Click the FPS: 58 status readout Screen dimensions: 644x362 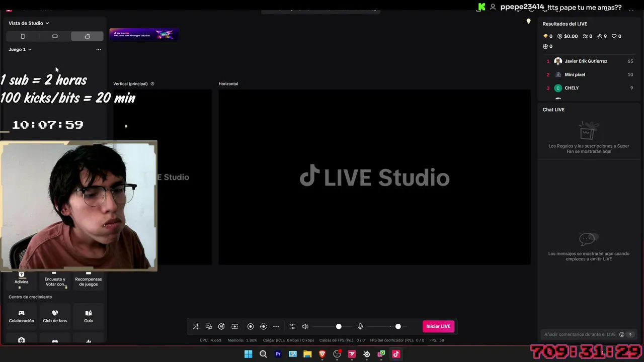coord(437,340)
